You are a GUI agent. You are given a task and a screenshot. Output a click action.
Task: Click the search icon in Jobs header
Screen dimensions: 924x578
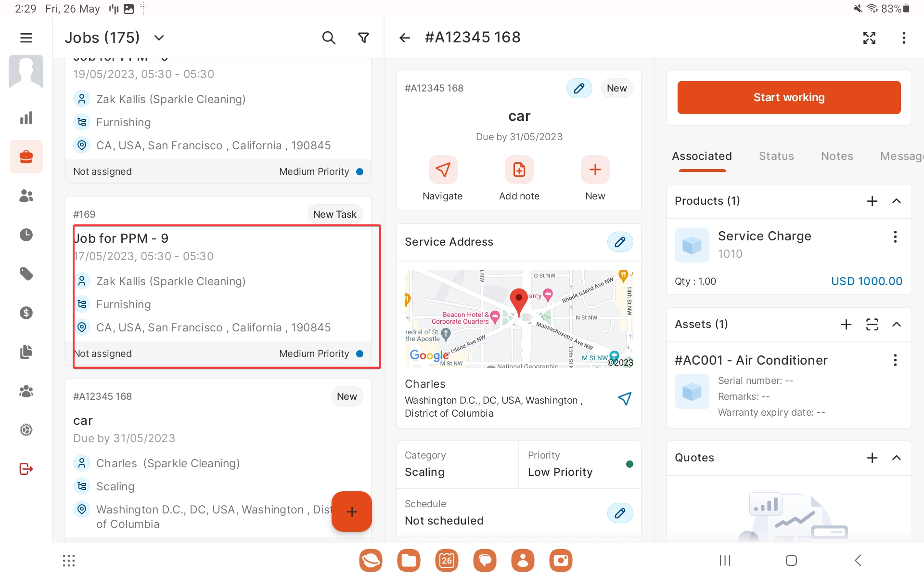click(328, 38)
